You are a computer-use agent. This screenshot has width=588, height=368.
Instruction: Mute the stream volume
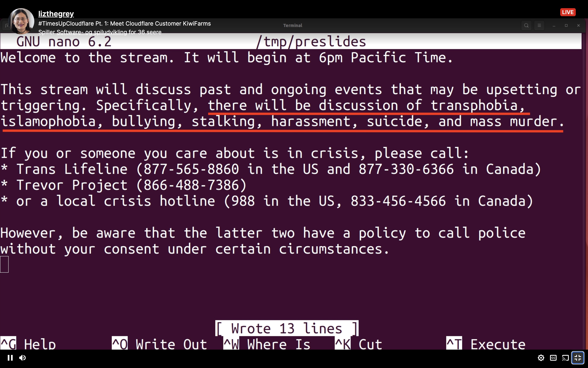23,358
